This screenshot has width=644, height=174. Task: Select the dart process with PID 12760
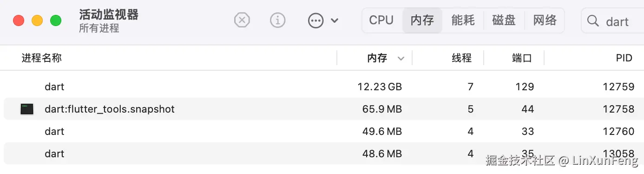pyautogui.click(x=322, y=131)
